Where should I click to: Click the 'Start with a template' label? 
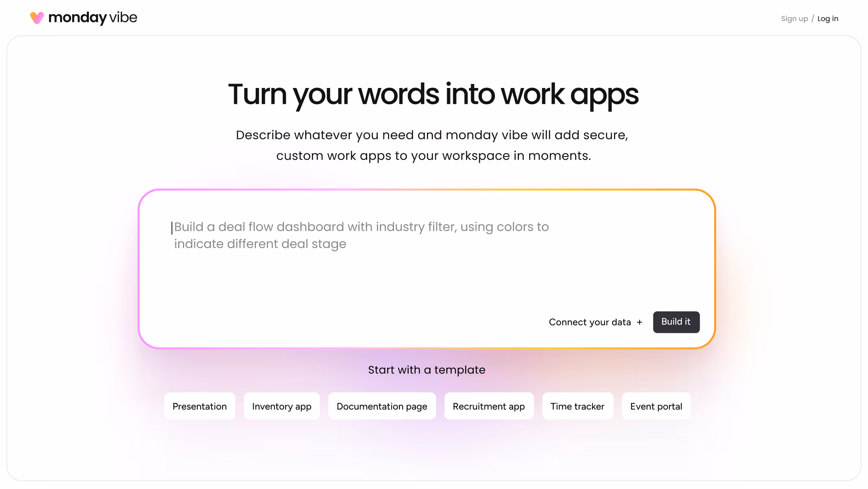[x=426, y=370]
